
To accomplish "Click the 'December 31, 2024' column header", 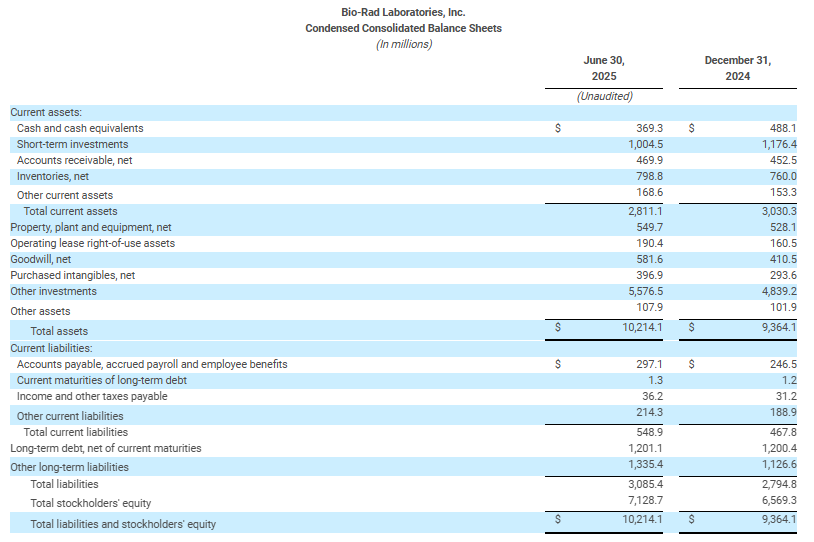I will tap(738, 68).
